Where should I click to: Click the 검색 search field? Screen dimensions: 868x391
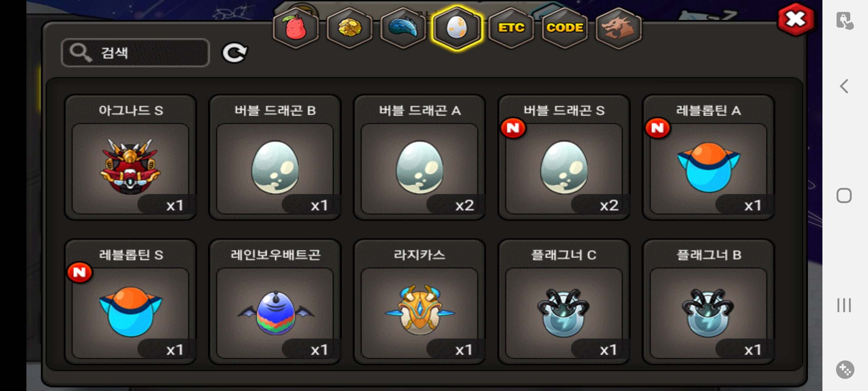pyautogui.click(x=135, y=53)
